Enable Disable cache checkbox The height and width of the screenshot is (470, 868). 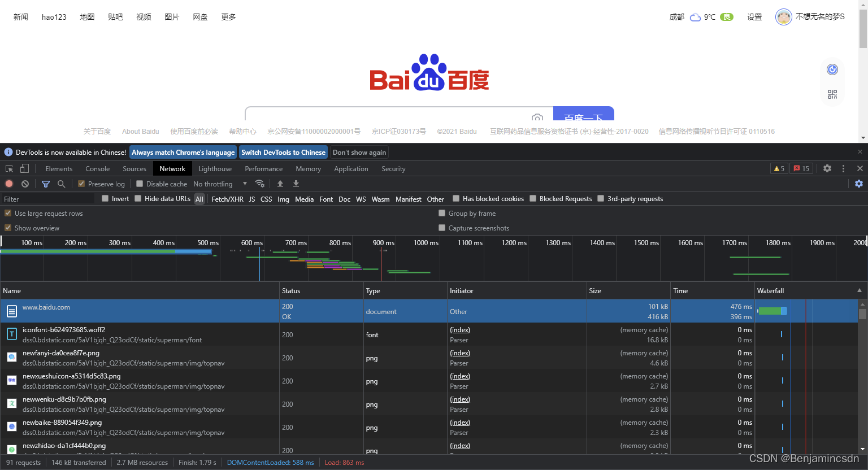(x=140, y=184)
